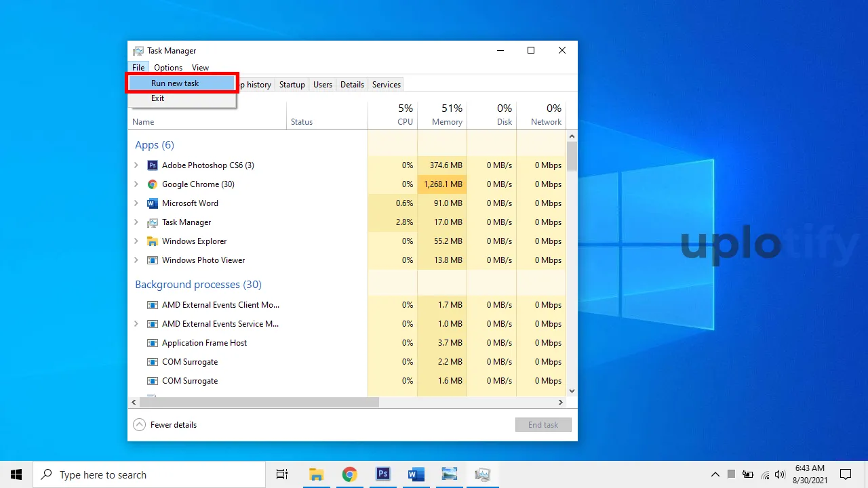The image size is (868, 488).
Task: Open Task View from the taskbar
Action: click(x=282, y=474)
